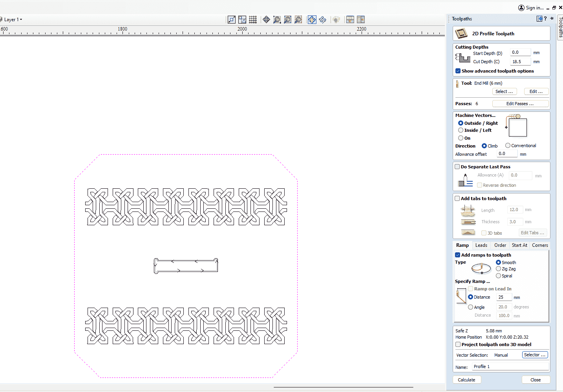Click the tool Select ... button
The width and height of the screenshot is (563, 392).
(x=505, y=91)
